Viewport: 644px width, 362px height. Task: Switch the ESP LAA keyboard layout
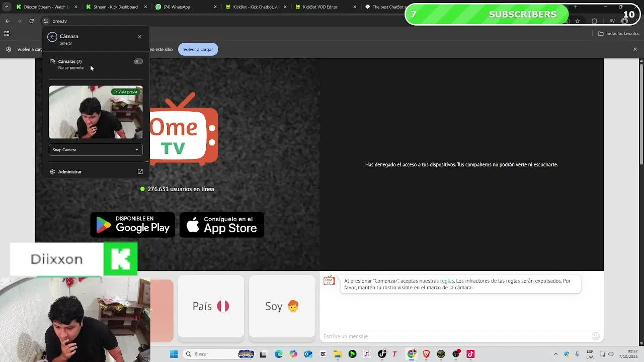[x=590, y=354]
